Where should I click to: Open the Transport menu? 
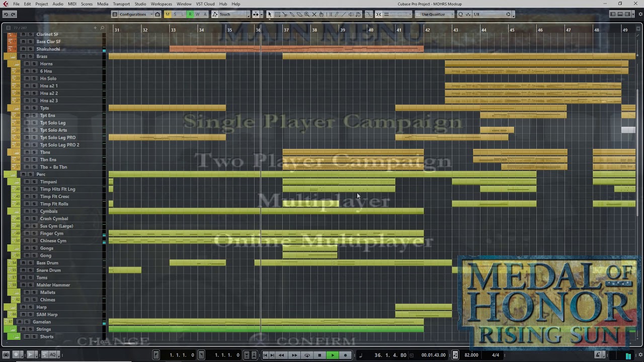click(x=121, y=4)
